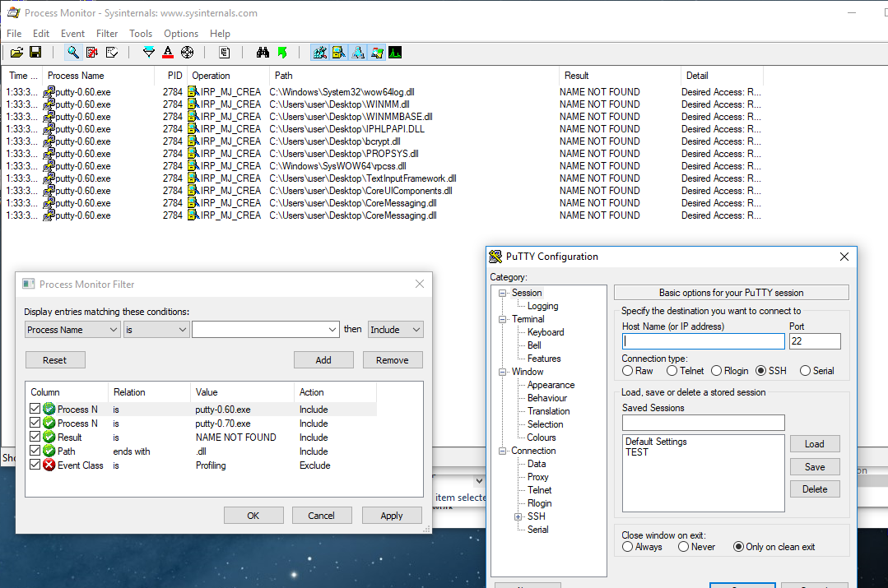Click the Load button for saved sessions
This screenshot has width=888, height=588.
[814, 443]
